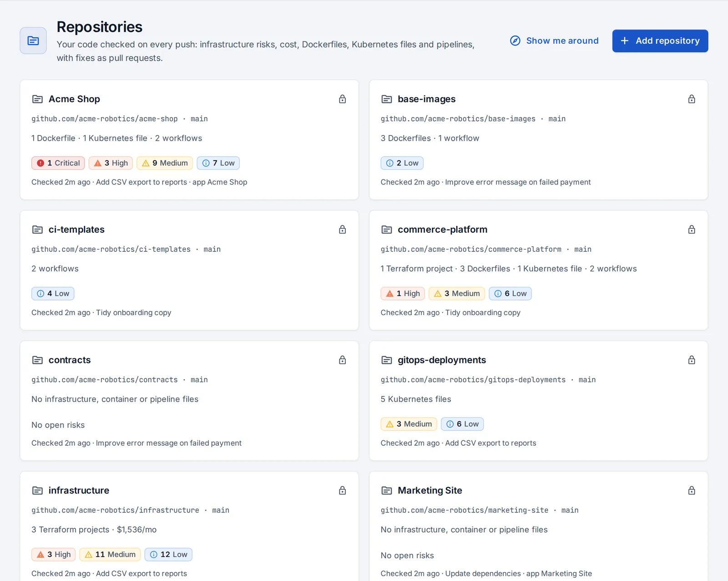Click the lock icon on ci-templates card
This screenshot has width=728, height=581.
click(343, 229)
